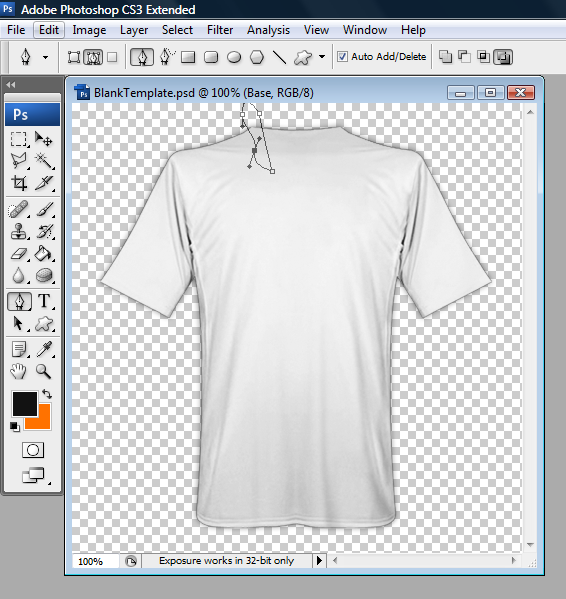The width and height of the screenshot is (566, 599).
Task: Open the Pen tool preset picker arrow
Action: coord(45,58)
